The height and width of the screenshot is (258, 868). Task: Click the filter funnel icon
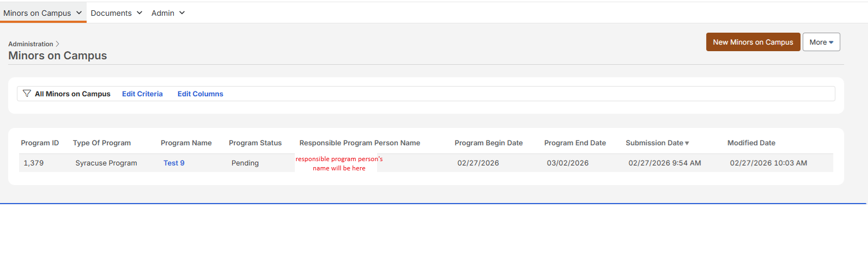(27, 94)
